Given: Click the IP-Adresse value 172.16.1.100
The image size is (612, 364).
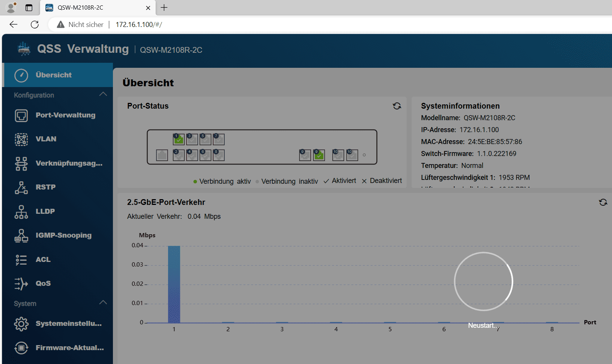Looking at the screenshot, I should (x=479, y=130).
